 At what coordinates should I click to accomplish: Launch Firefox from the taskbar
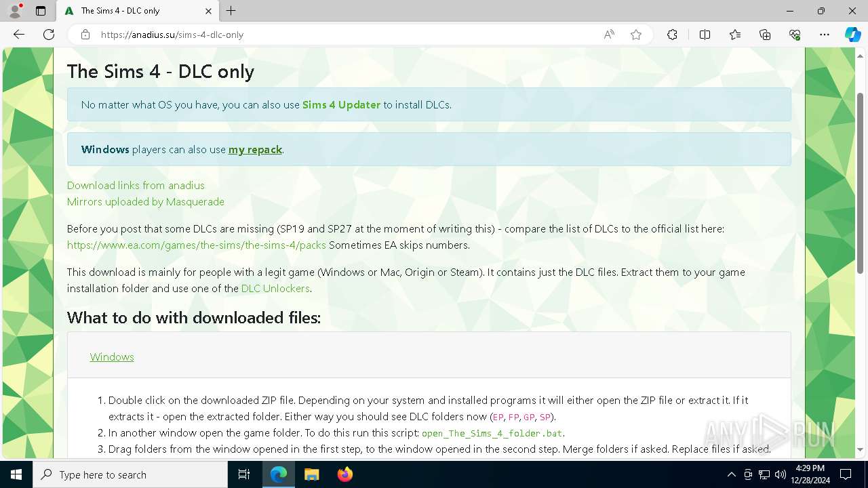tap(345, 474)
